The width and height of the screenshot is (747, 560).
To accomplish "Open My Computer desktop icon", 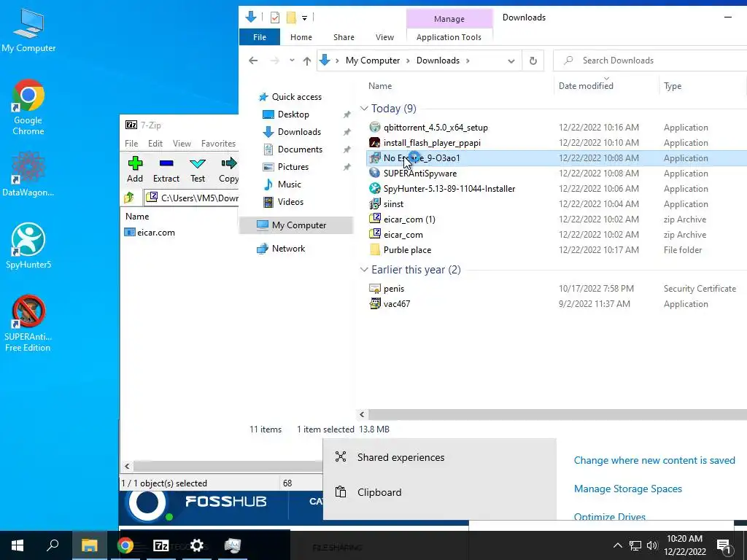I will tap(28, 31).
